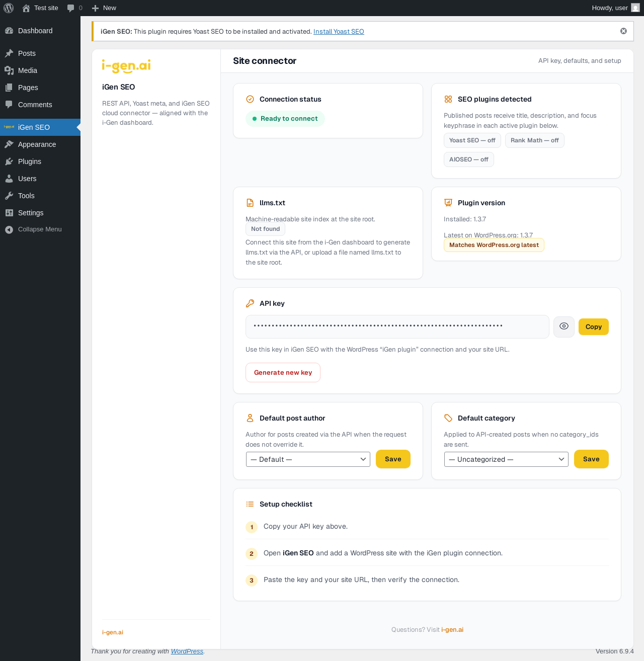The width and height of the screenshot is (644, 661).
Task: Click the Appearance paintbrush icon
Action: point(9,144)
